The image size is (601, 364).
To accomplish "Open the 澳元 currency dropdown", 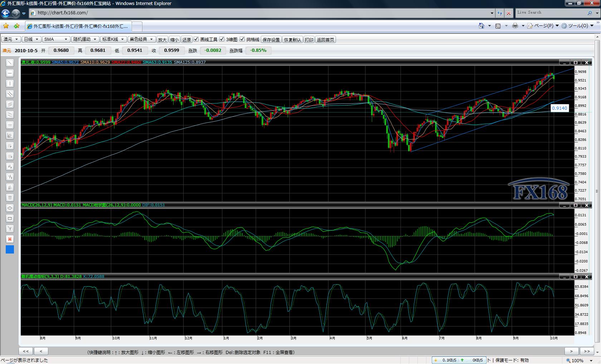I will tap(11, 39).
